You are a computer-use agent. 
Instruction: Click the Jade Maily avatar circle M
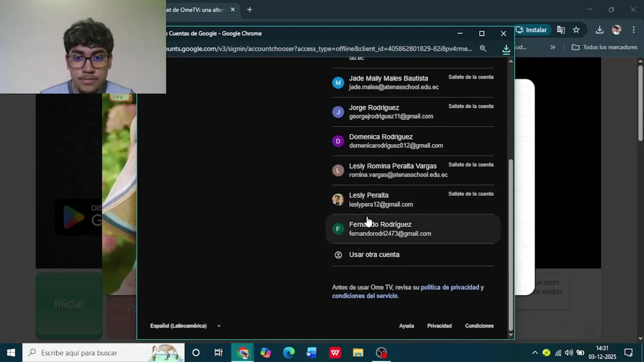click(338, 82)
